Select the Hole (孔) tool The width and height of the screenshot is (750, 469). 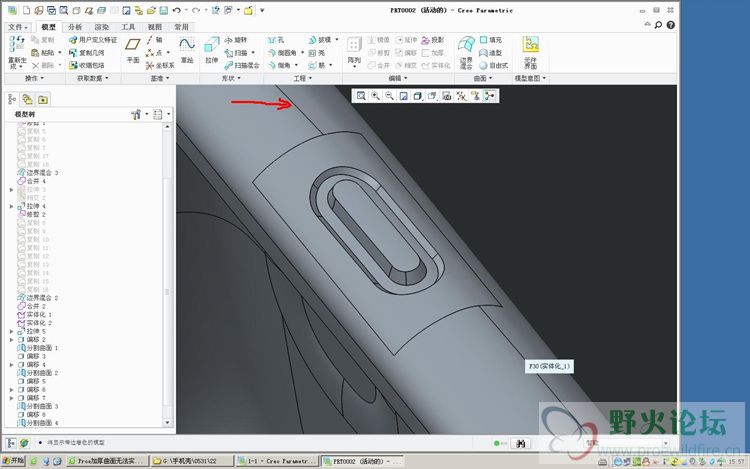pos(276,40)
